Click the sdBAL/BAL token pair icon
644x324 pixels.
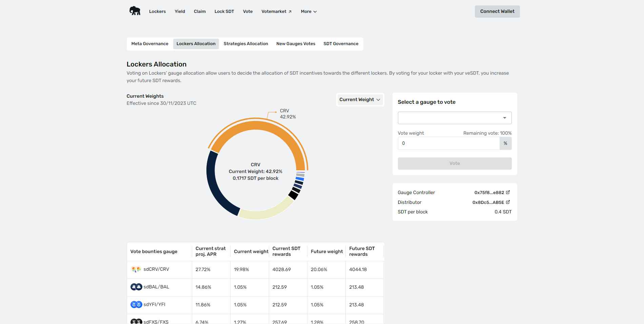click(x=136, y=287)
